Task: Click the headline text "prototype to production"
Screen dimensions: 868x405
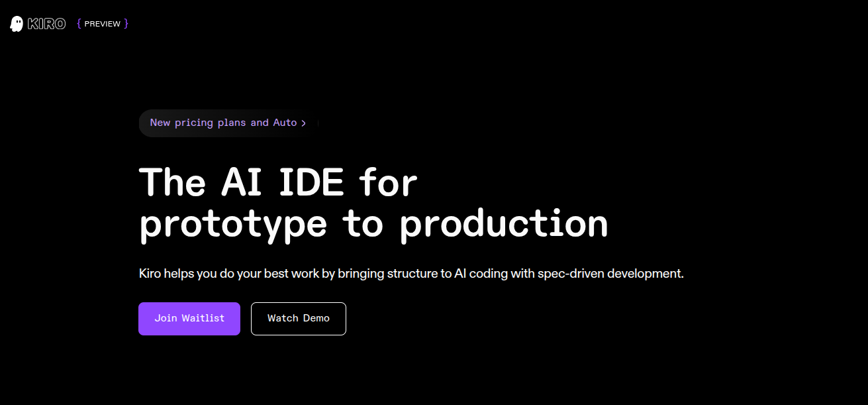Action: click(x=373, y=225)
